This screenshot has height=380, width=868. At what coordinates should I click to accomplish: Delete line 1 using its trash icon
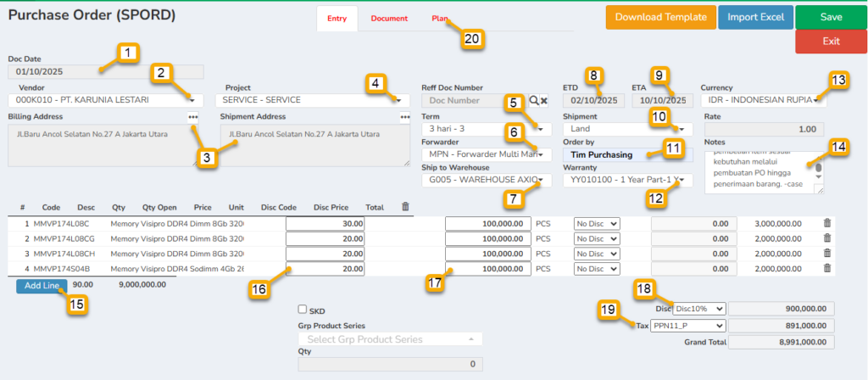(x=827, y=223)
